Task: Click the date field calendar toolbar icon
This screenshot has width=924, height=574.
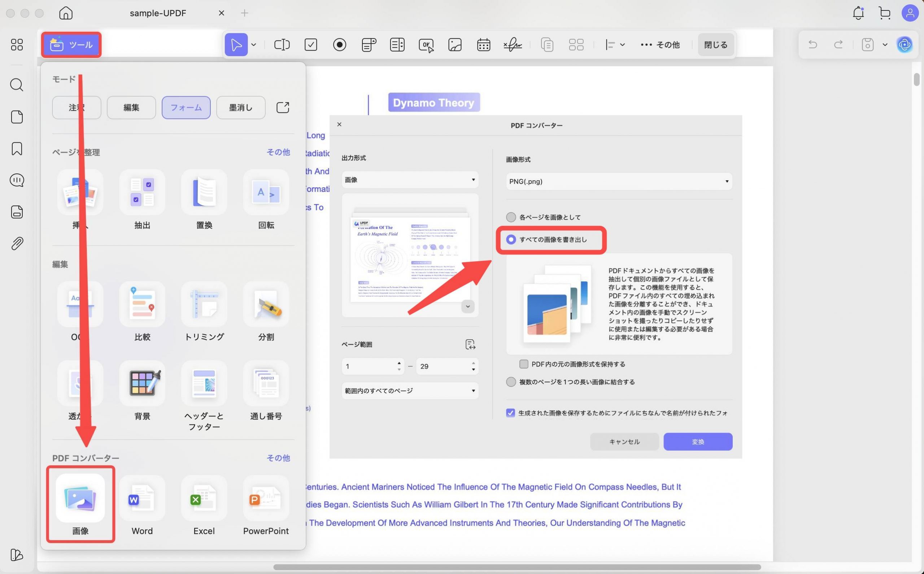Action: (483, 45)
